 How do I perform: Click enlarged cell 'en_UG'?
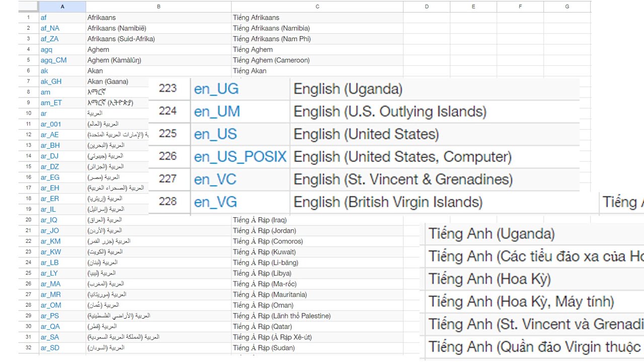tap(240, 89)
